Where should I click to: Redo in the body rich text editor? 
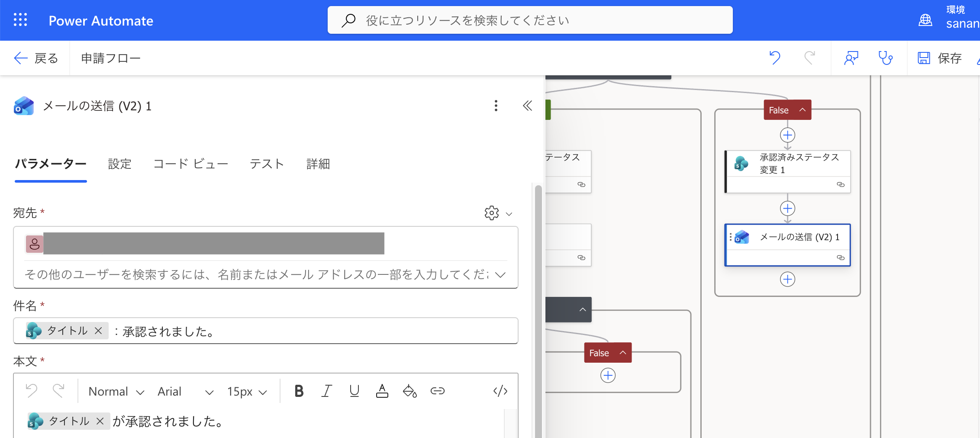point(58,391)
